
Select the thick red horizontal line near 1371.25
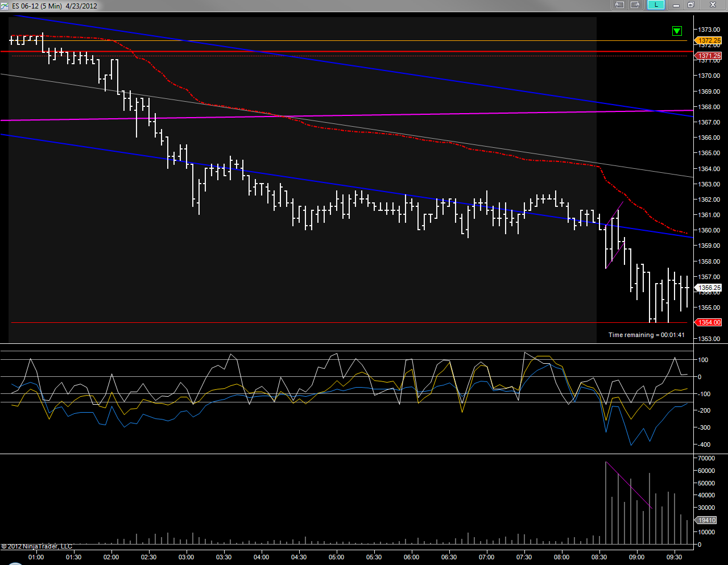point(347,51)
